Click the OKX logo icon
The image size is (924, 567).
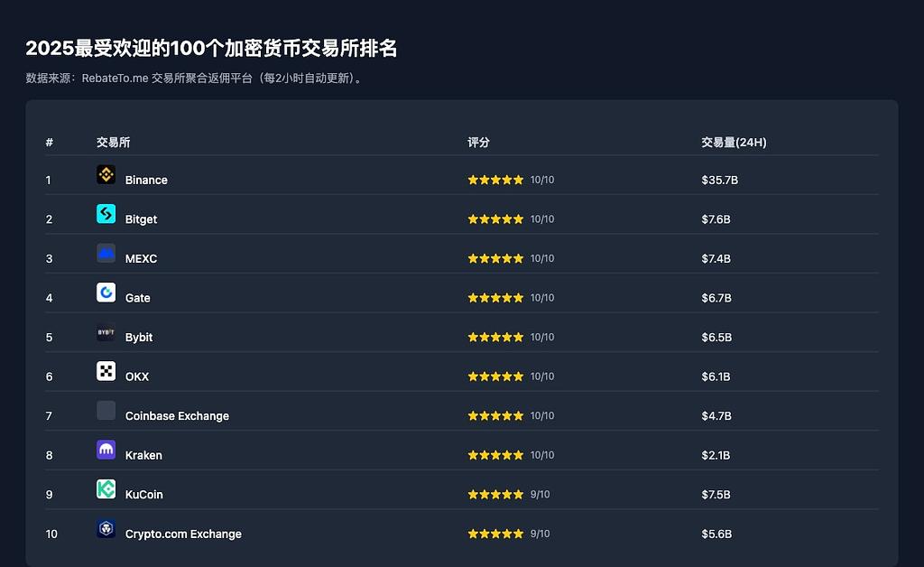coord(106,371)
